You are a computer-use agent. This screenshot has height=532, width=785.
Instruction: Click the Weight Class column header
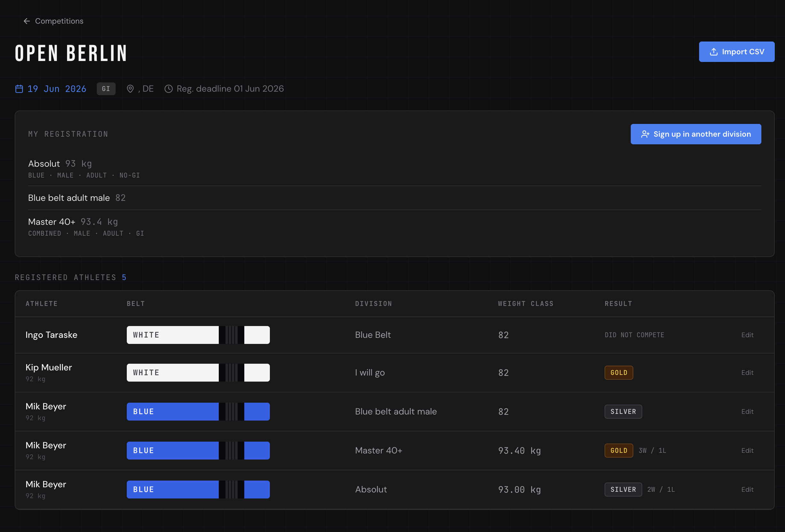point(526,304)
